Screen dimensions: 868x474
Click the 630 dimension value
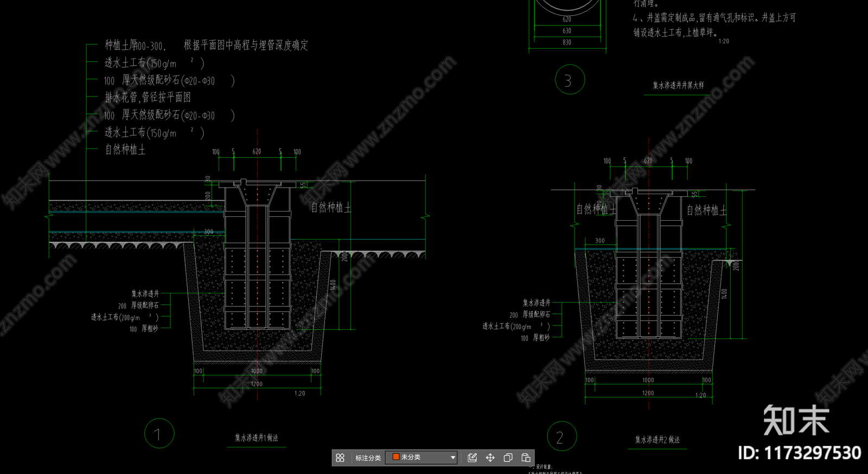click(x=567, y=31)
